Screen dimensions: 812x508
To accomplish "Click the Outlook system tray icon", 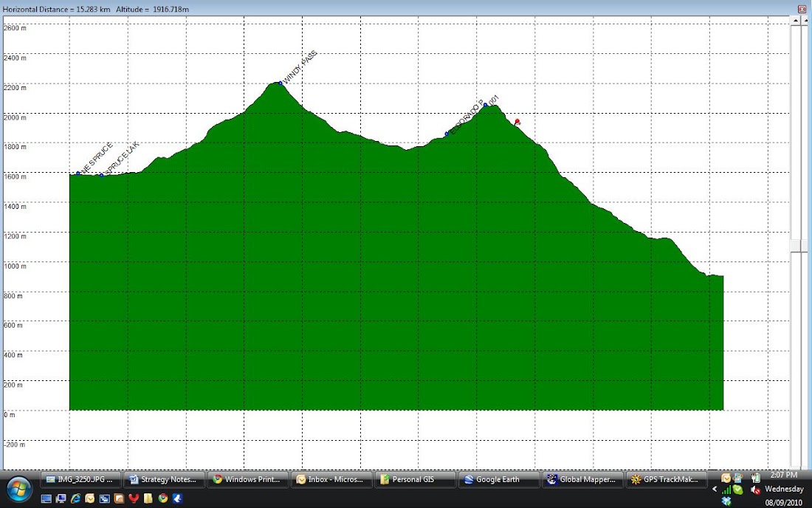I will coord(726,478).
